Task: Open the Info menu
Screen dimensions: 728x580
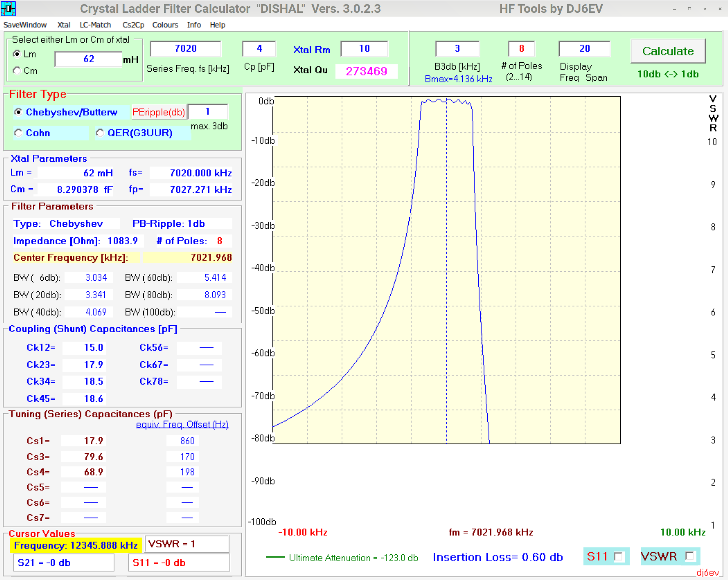Action: (x=194, y=25)
